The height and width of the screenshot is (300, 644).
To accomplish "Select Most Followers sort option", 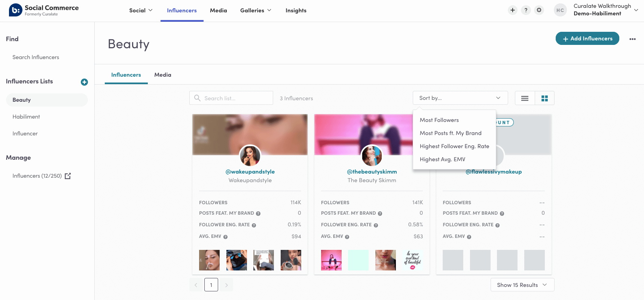I will click(x=439, y=120).
